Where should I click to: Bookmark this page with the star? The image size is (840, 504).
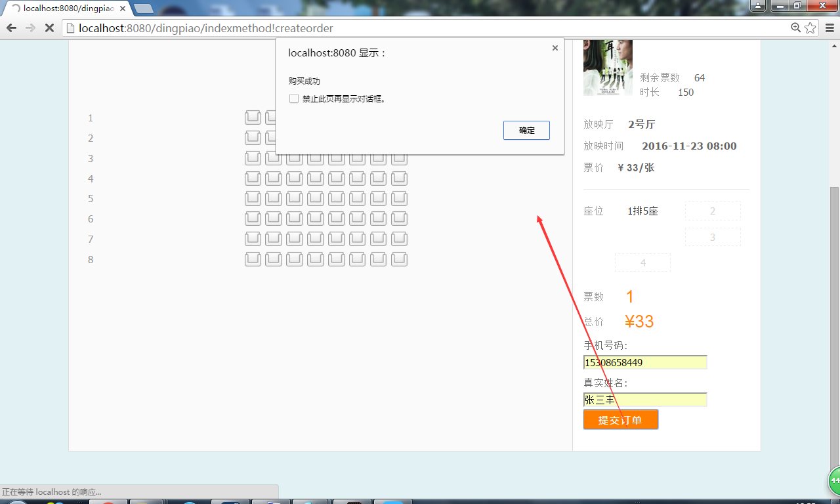coord(810,28)
